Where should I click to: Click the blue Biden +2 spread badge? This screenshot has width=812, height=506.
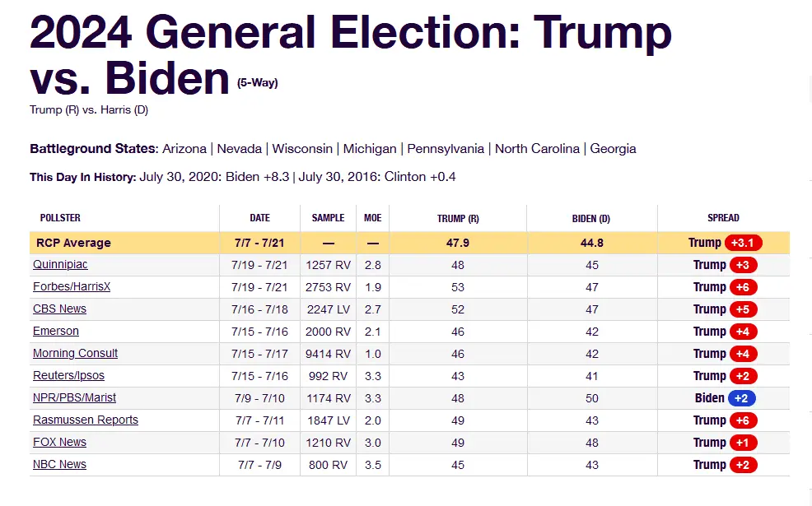[740, 398]
